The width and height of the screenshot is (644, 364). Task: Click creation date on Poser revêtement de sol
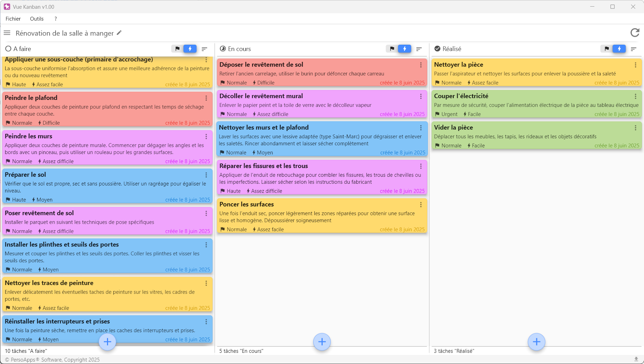(x=188, y=231)
